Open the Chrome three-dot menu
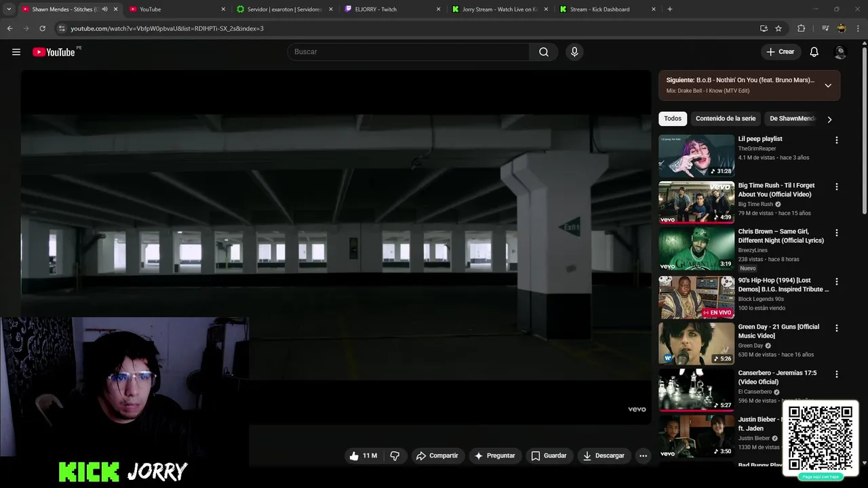 (859, 28)
